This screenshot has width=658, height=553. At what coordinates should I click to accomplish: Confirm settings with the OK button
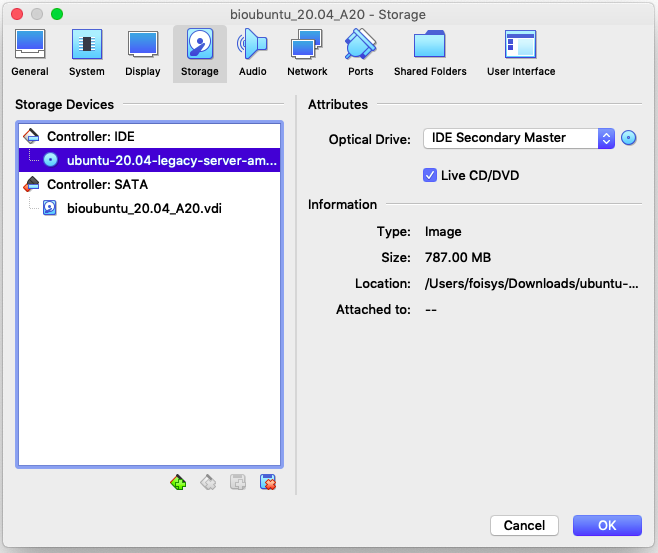(607, 525)
